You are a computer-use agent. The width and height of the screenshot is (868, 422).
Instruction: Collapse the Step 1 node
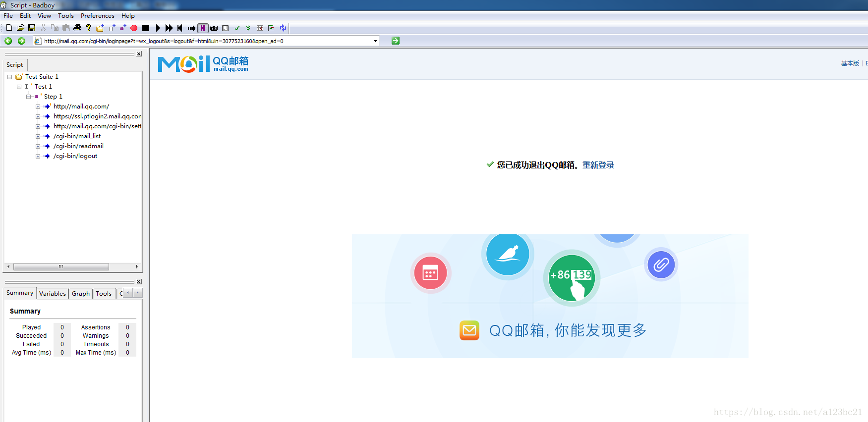tap(28, 97)
